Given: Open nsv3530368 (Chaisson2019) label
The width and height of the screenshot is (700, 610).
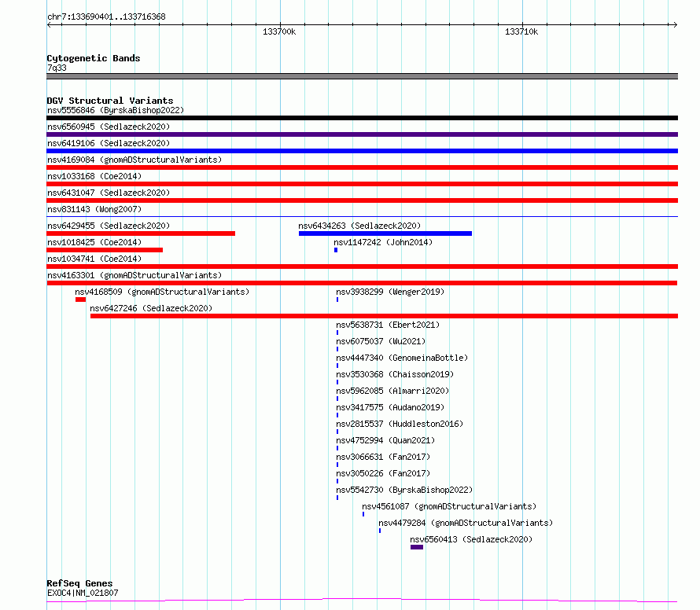Looking at the screenshot, I should tap(395, 374).
